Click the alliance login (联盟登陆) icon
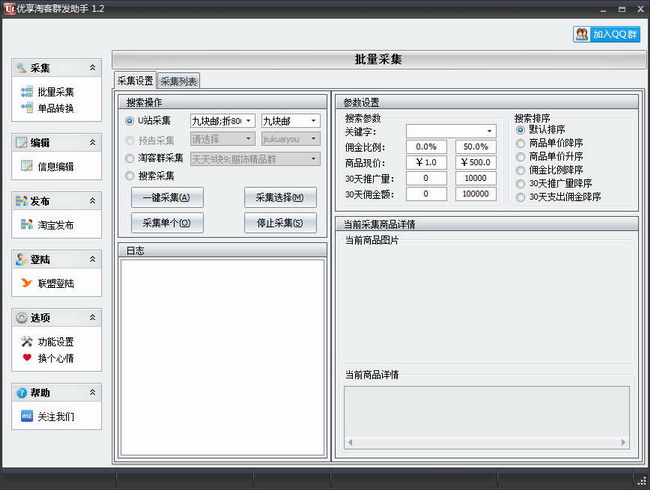The width and height of the screenshot is (650, 490). coord(27,283)
